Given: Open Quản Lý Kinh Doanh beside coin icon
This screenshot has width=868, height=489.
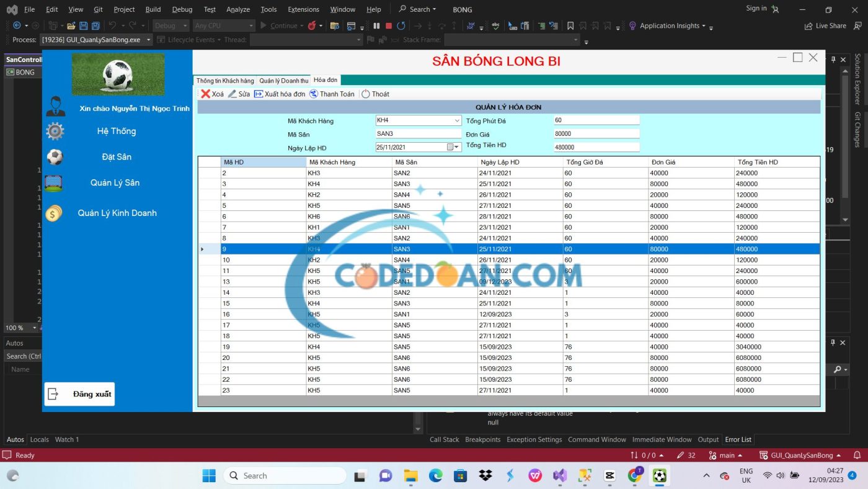Looking at the screenshot, I should (x=117, y=213).
